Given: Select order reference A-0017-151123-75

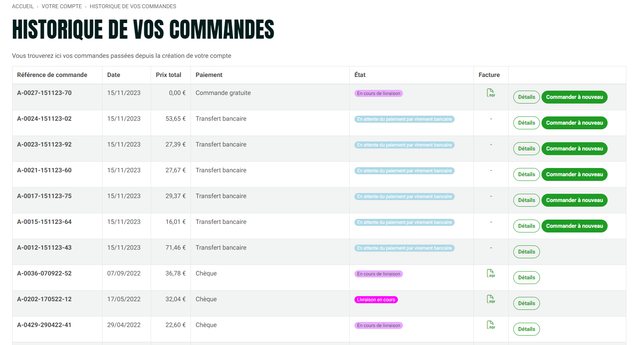Looking at the screenshot, I should [44, 196].
